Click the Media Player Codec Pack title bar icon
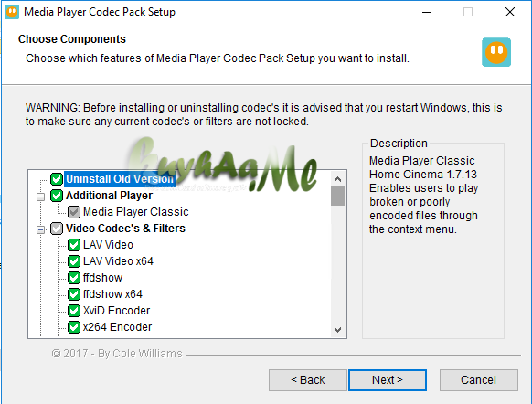The height and width of the screenshot is (404, 532). click(x=12, y=12)
